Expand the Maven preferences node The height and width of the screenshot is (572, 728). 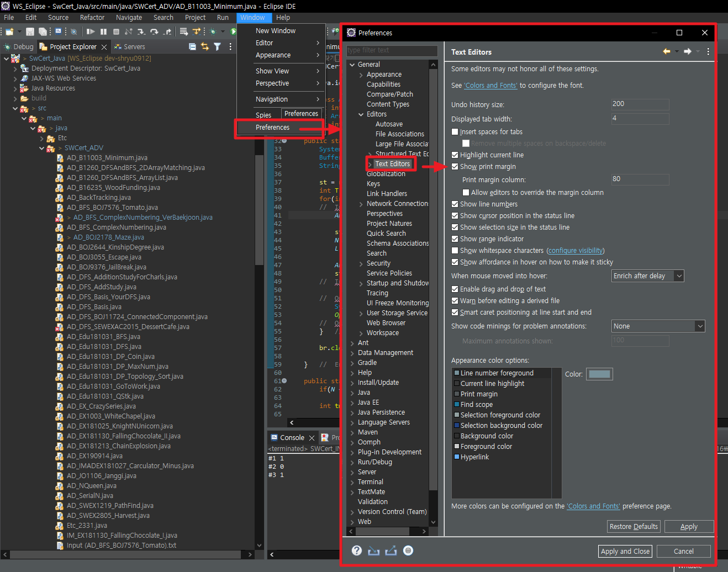352,432
